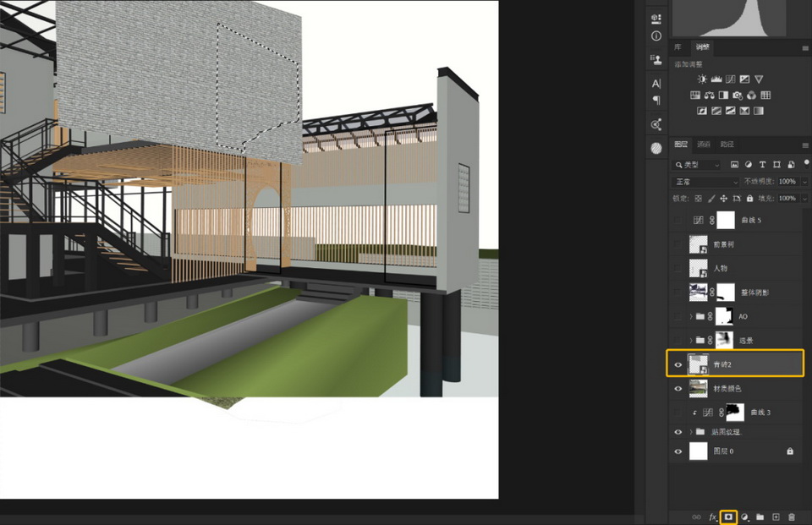
Task: Click the Photo Filter adjustment icon
Action: pos(738,96)
